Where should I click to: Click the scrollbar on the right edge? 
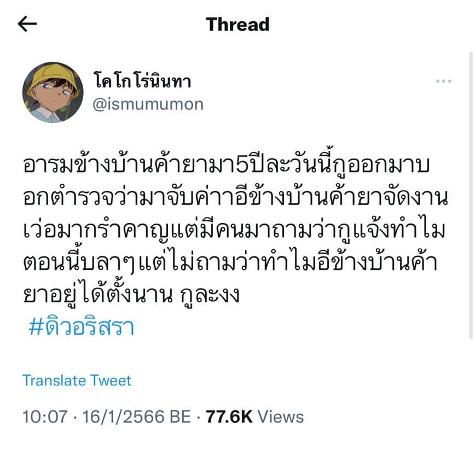click(471, 195)
